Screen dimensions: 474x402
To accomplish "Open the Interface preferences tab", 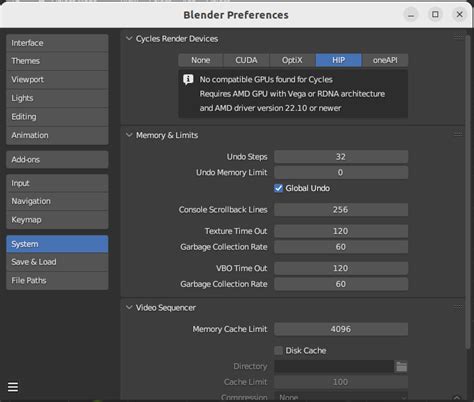I will pos(57,43).
